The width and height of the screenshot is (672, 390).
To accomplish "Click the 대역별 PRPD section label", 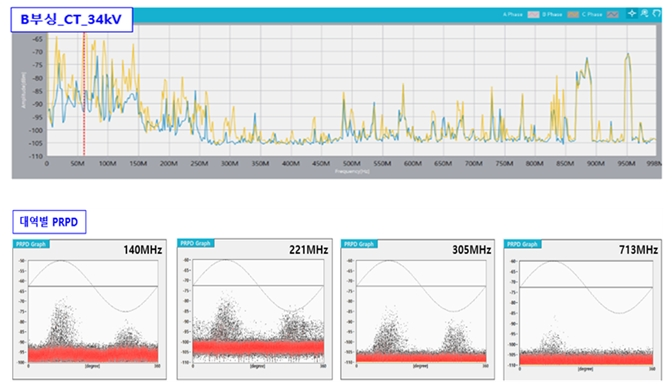I will [x=49, y=222].
